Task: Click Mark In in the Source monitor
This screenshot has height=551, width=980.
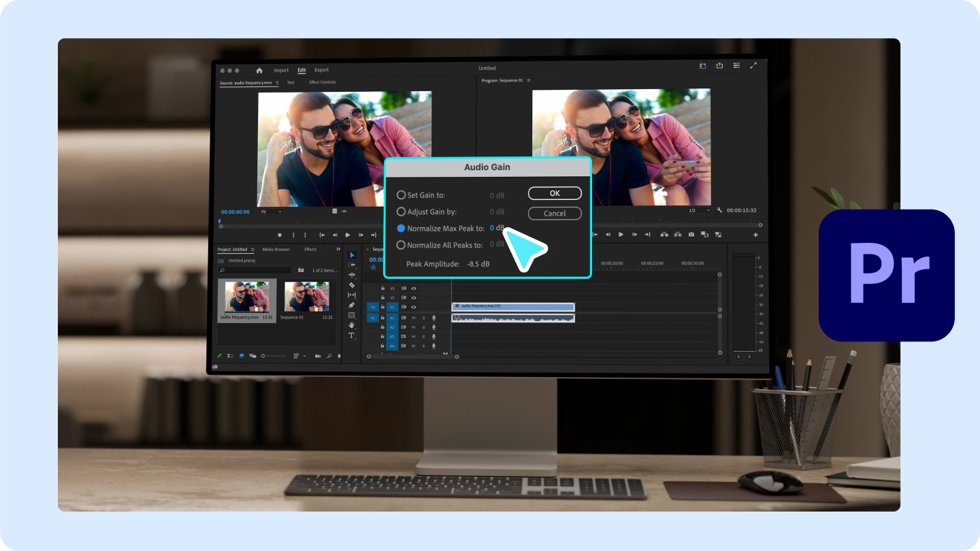Action: (293, 235)
